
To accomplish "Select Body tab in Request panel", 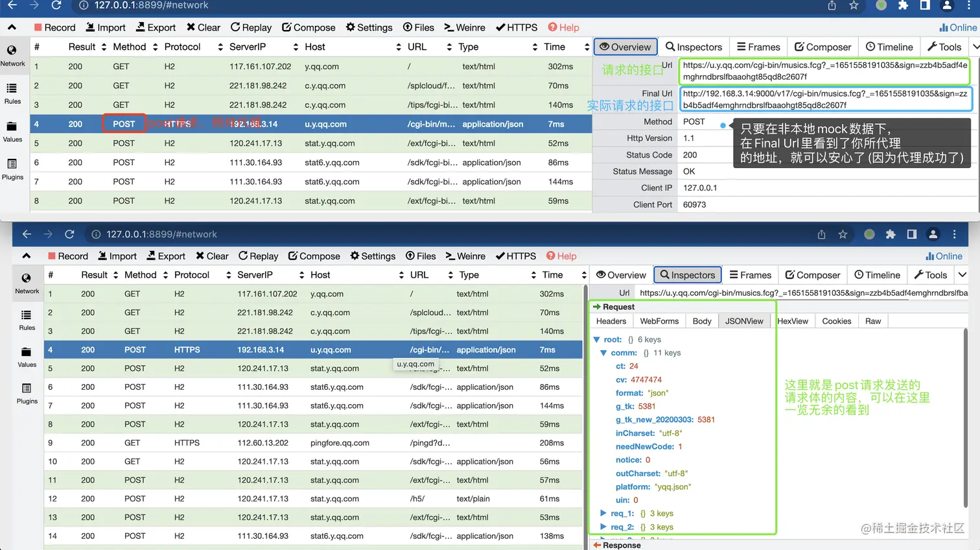I will [702, 321].
